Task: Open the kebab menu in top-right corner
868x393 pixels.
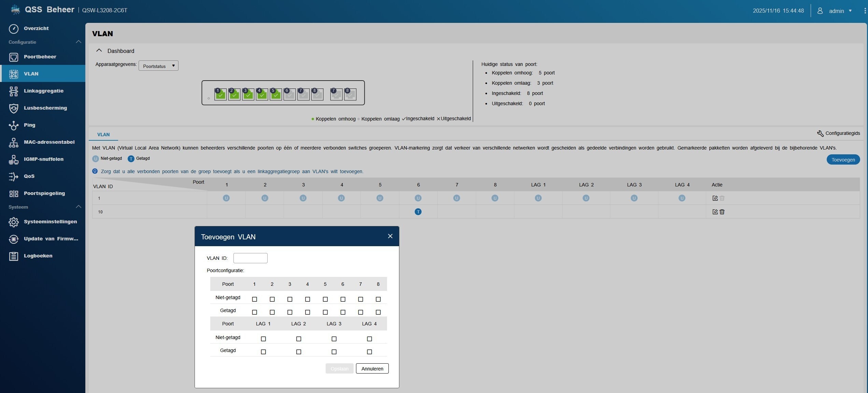Action: 865,11
